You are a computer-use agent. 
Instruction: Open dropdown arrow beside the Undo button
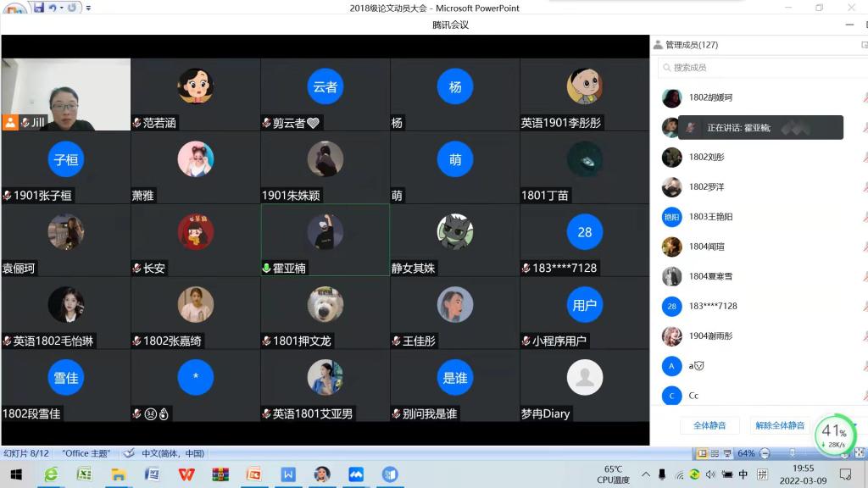coord(61,8)
